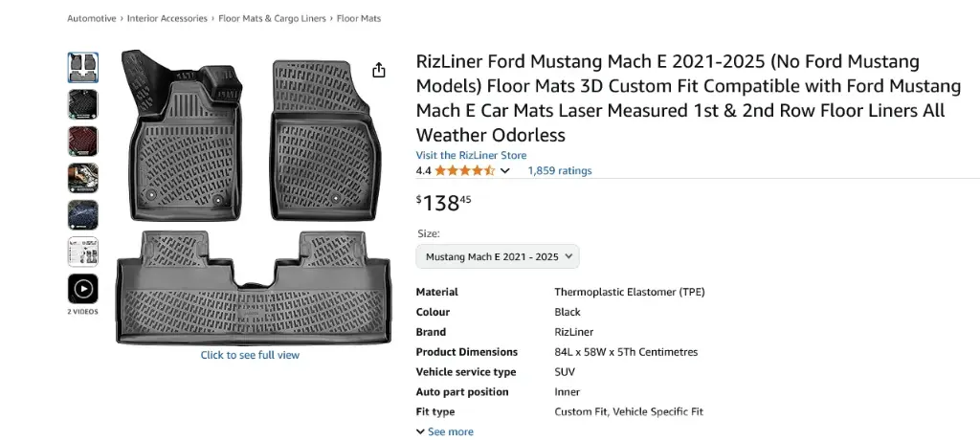The height and width of the screenshot is (440, 980).
Task: Select the red-patterned third thumbnail
Action: 82,141
